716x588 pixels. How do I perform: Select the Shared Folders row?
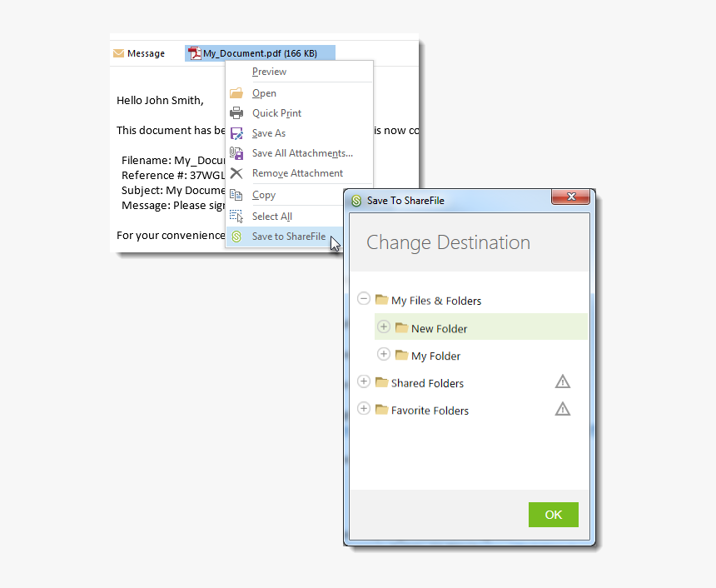pos(470,382)
